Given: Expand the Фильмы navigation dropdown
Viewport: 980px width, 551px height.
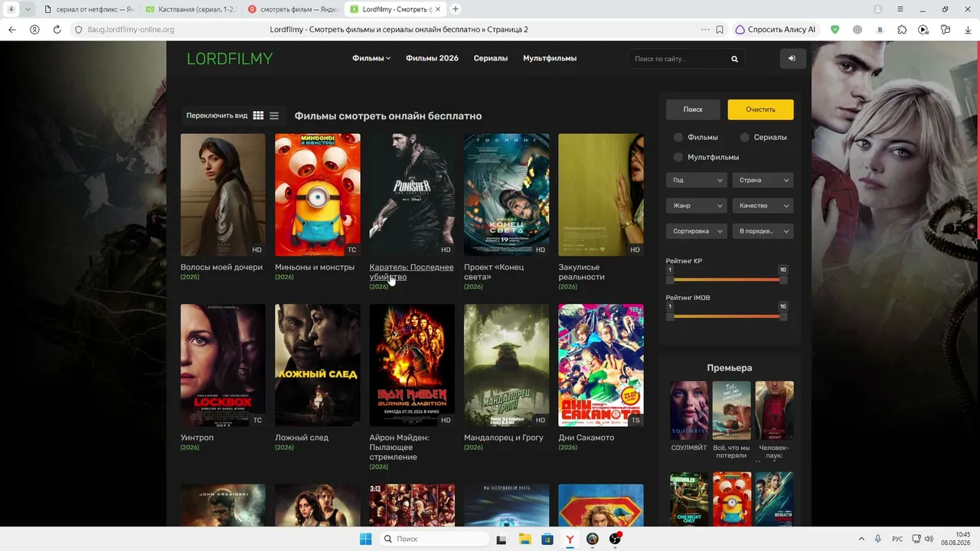Looking at the screenshot, I should point(371,58).
